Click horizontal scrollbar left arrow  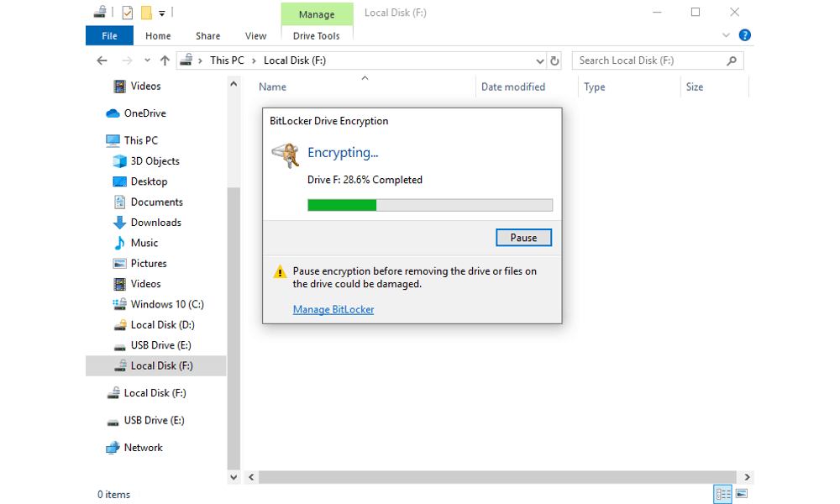tap(251, 477)
